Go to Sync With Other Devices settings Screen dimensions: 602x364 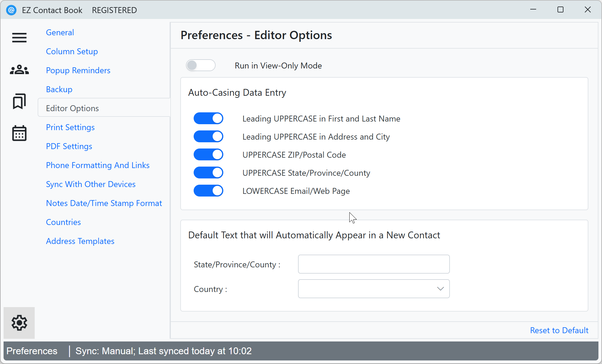pyautogui.click(x=90, y=184)
